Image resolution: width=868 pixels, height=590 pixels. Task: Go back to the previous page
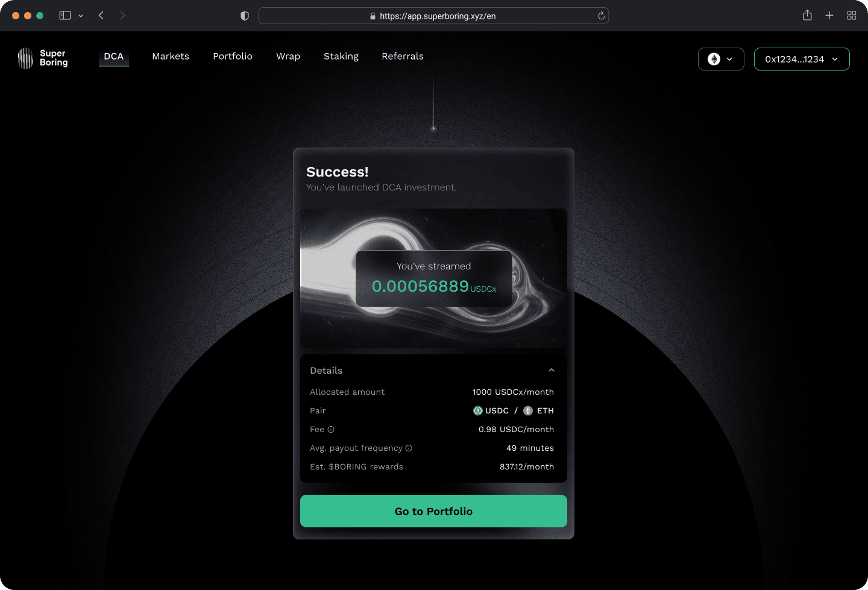(101, 16)
